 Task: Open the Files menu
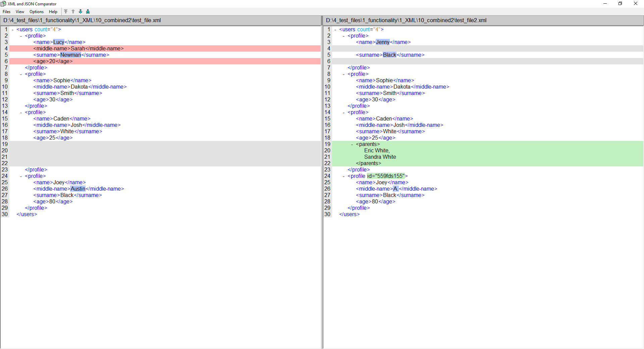click(x=6, y=12)
